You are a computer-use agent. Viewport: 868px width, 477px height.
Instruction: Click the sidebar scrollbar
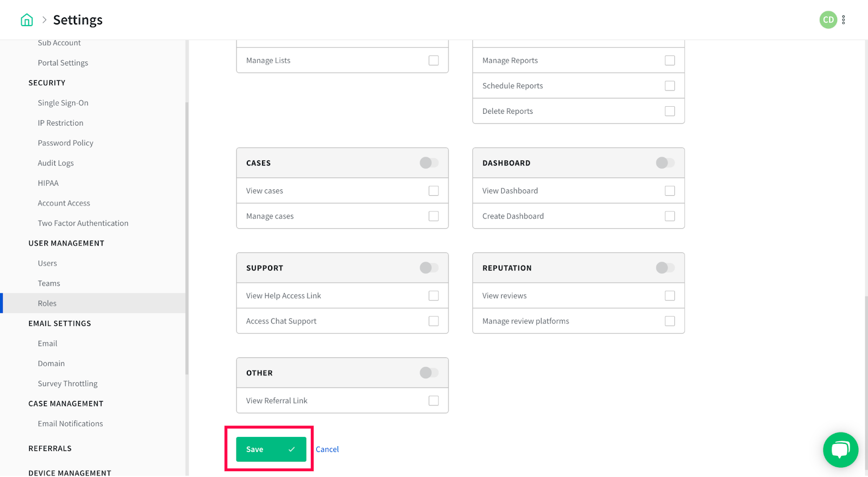[187, 238]
